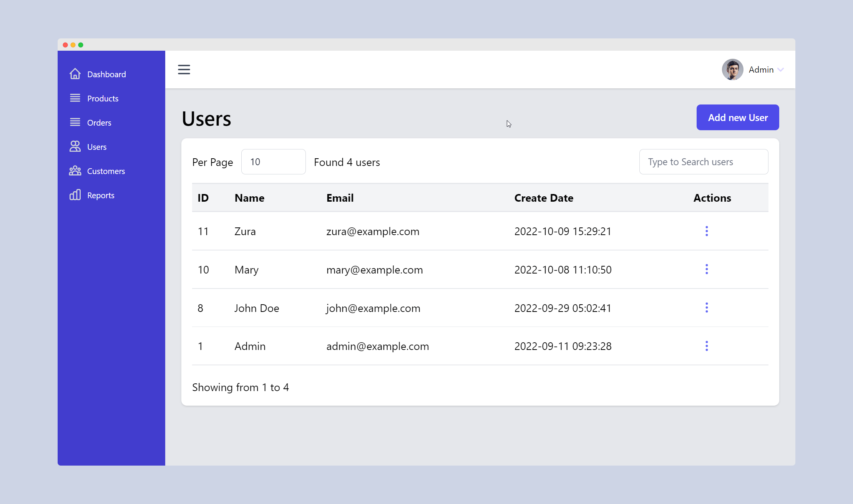853x504 pixels.
Task: Sort by the ID column header
Action: [x=203, y=198]
